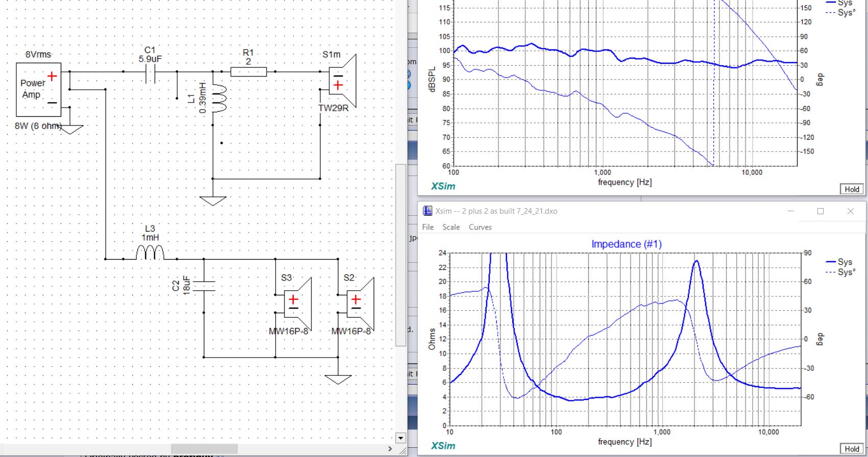
Task: Click the TW29R driver label
Action: click(x=333, y=108)
